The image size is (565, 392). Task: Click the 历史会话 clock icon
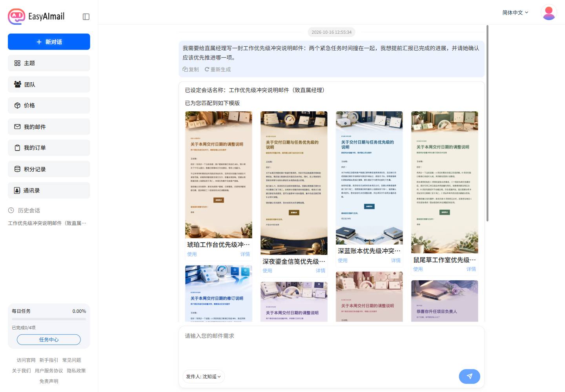pyautogui.click(x=11, y=211)
